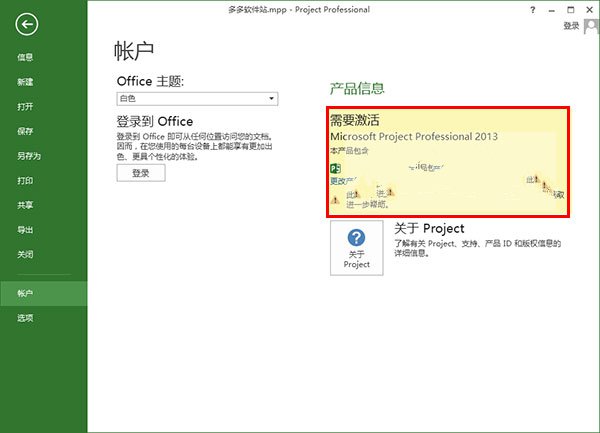This screenshot has width=600, height=433.
Task: Expand the Office 主题 dropdown arrow
Action: (x=271, y=99)
